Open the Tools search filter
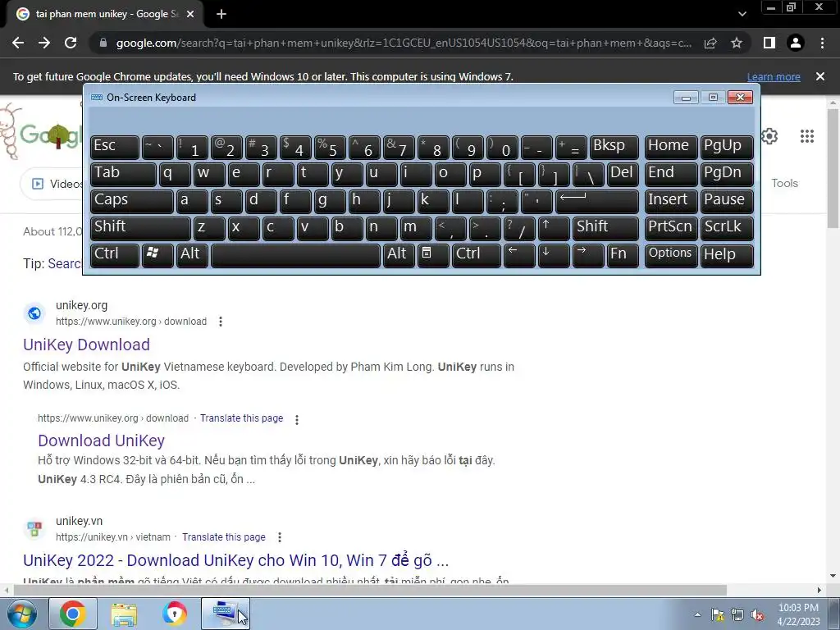The height and width of the screenshot is (630, 840). (784, 183)
